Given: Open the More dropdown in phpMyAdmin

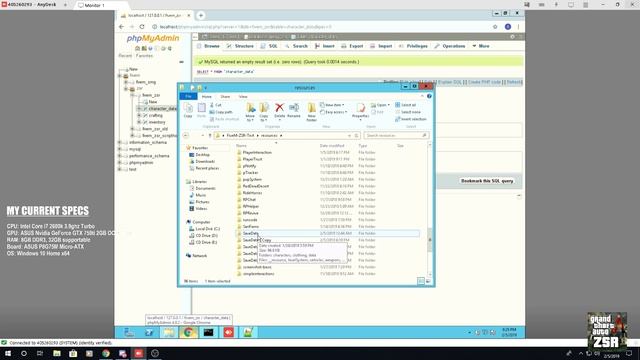Looking at the screenshot, I should (481, 46).
